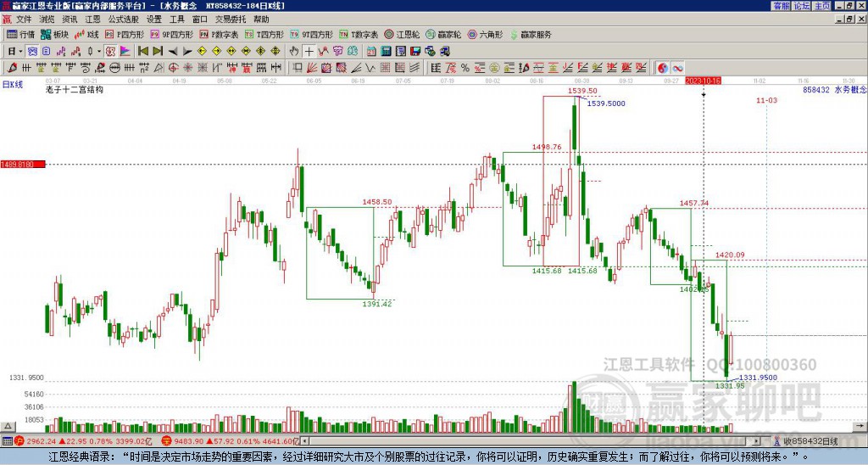Click the 858432 水务概念 stock label
This screenshot has height=465, width=868.
[834, 89]
